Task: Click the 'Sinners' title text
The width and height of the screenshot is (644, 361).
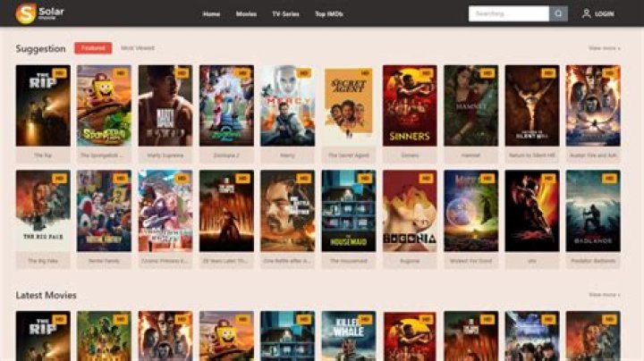Action: pos(410,155)
